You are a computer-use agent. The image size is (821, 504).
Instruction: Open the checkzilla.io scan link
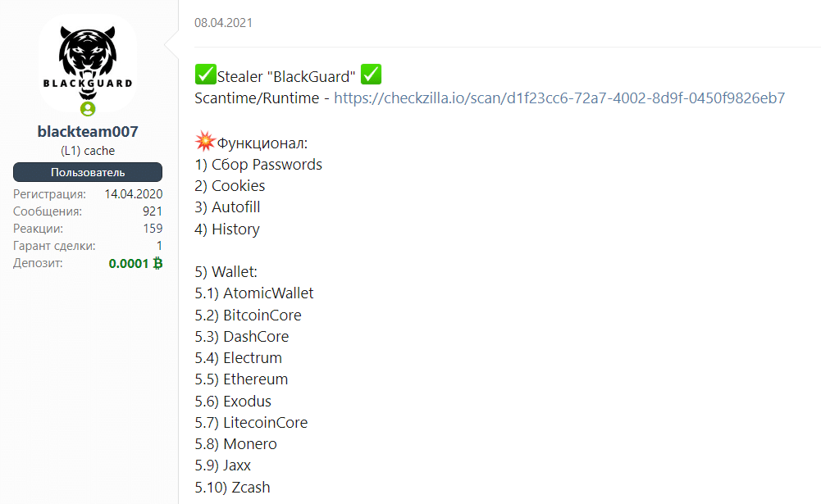(559, 98)
